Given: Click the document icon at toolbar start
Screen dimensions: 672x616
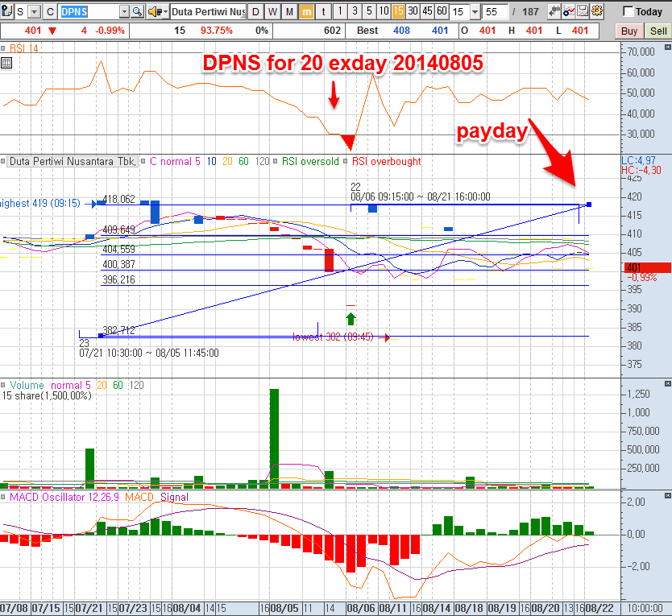Looking at the screenshot, I should (6, 11).
